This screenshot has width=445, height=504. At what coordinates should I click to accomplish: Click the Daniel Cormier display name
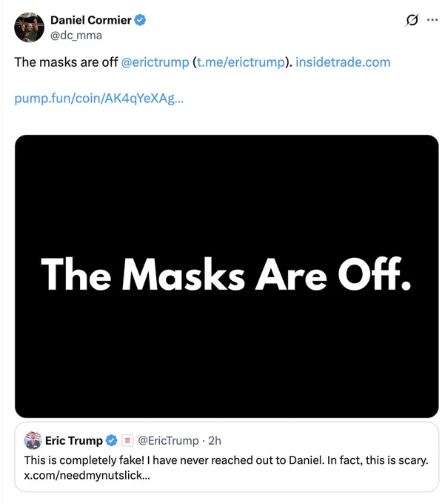91,20
